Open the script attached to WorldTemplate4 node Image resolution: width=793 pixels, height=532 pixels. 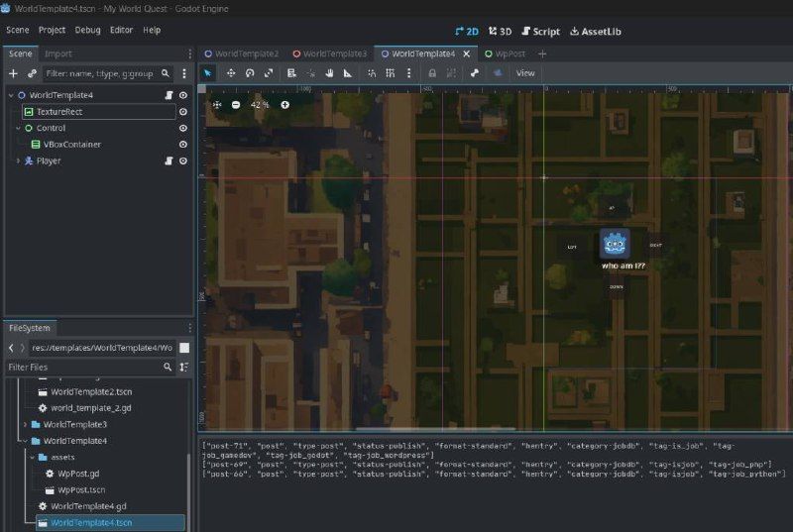click(x=169, y=95)
